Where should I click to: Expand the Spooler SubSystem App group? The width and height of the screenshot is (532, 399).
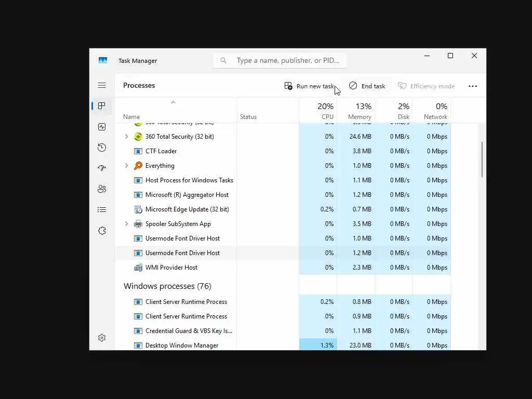pyautogui.click(x=126, y=224)
